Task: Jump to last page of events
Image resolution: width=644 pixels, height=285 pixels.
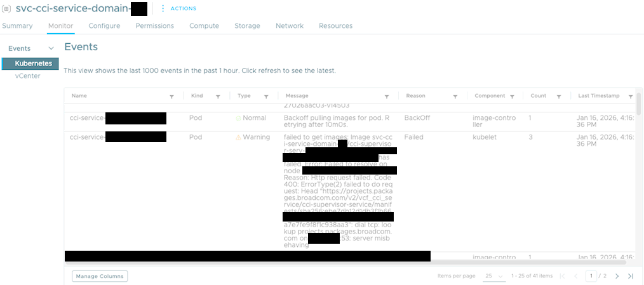Action: tap(631, 276)
